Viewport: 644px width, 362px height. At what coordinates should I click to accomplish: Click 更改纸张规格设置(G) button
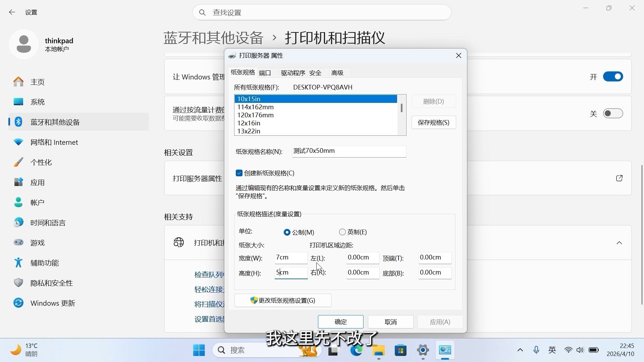tap(283, 300)
